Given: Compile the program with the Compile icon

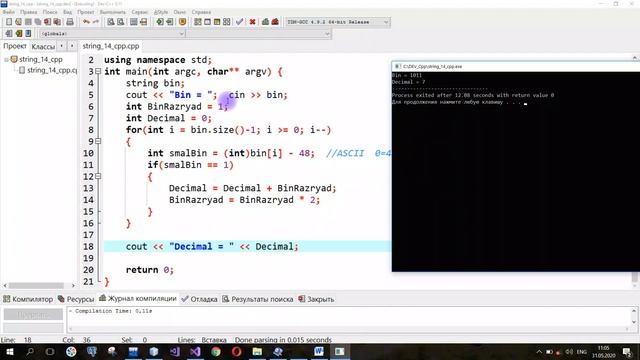Looking at the screenshot, I should [x=198, y=22].
